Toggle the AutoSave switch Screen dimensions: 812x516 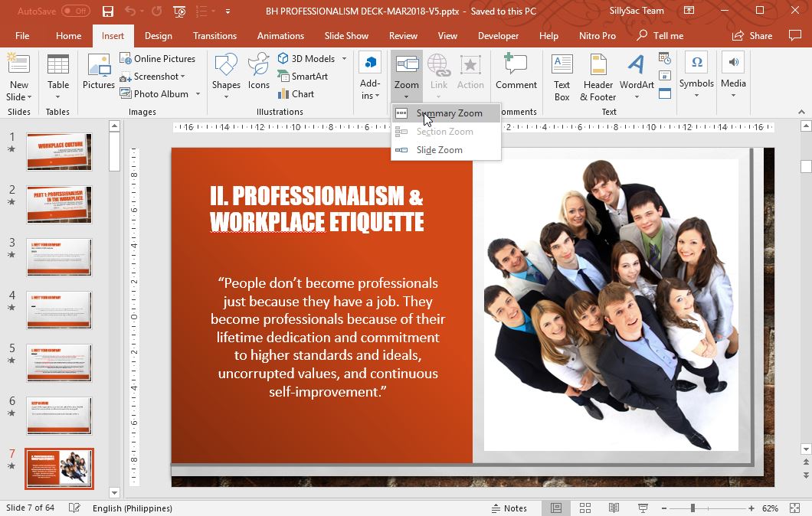click(75, 11)
